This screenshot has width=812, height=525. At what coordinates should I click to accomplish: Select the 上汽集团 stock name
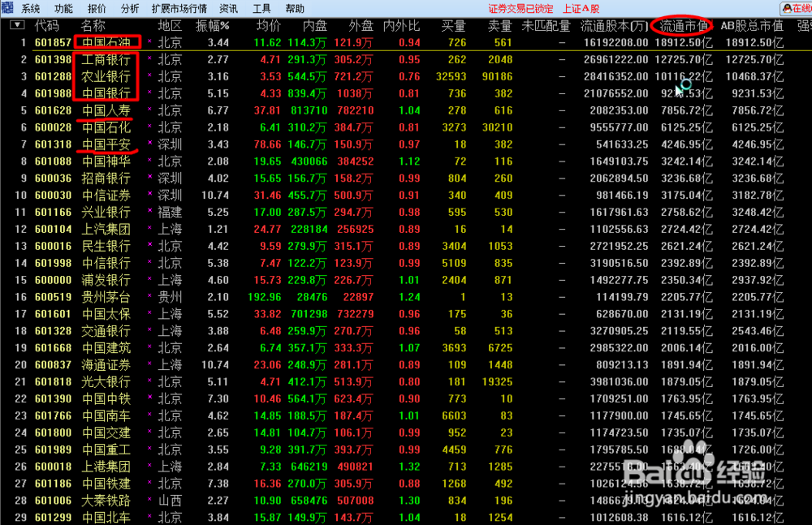coord(106,230)
